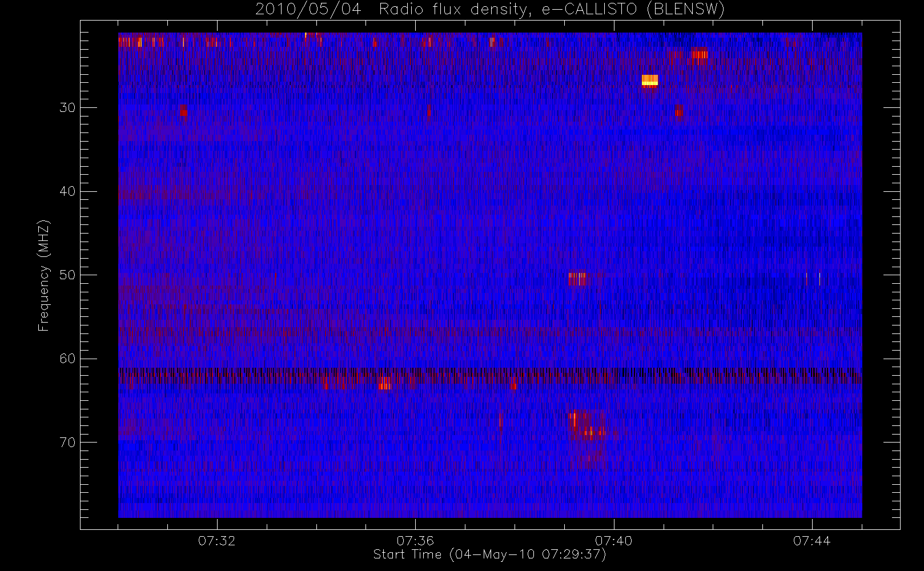The image size is (924, 571).
Task: Click the 60 frequency tick label
Action: pos(67,359)
